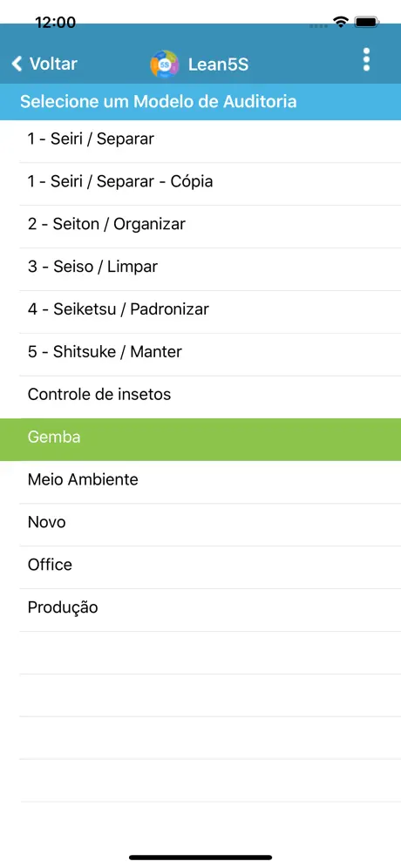The height and width of the screenshot is (868, 401).
Task: Choose the 'Meio Ambiente' audit model
Action: [x=200, y=482]
